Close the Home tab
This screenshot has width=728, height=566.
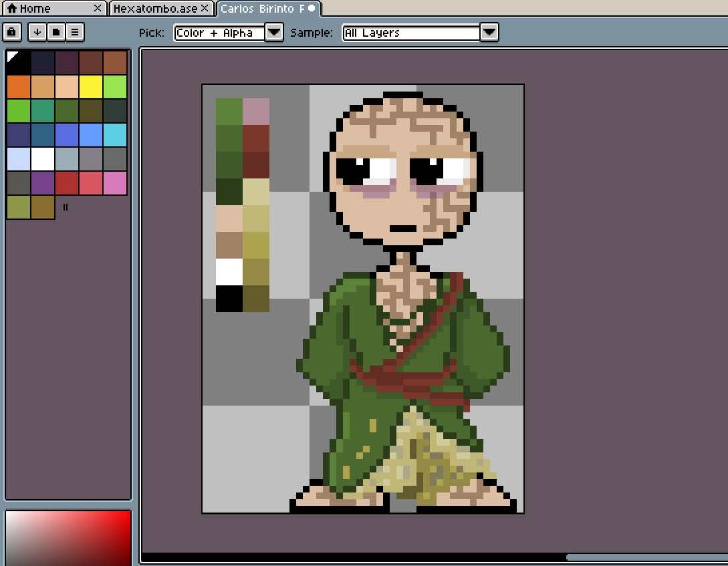tap(98, 8)
